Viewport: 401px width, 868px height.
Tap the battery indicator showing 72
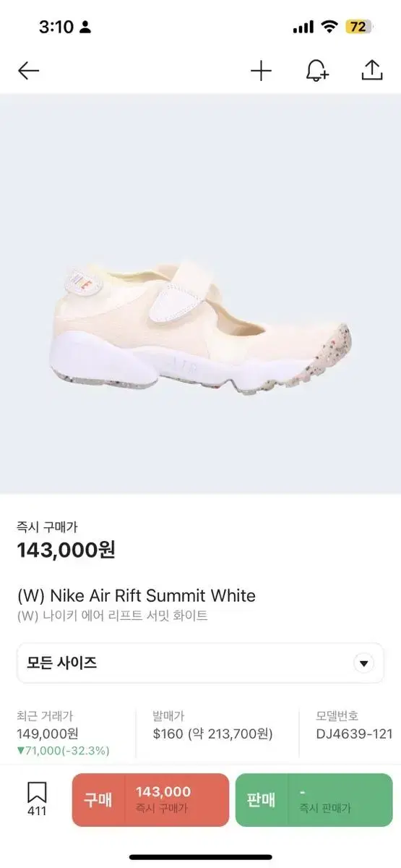[358, 27]
